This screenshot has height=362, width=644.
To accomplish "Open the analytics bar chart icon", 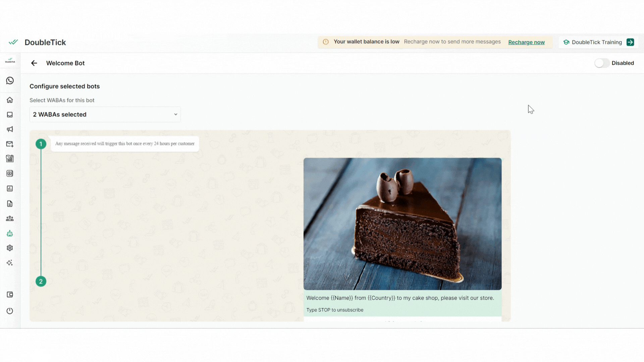I will tap(10, 188).
